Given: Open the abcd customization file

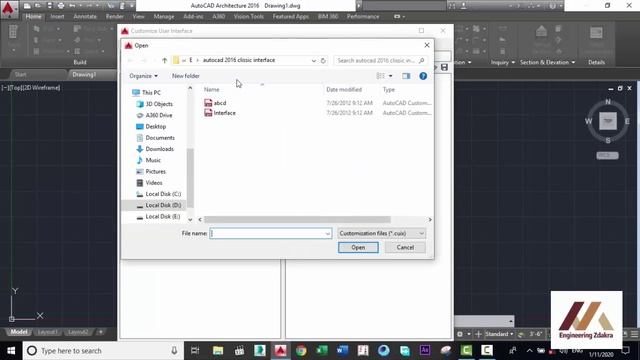Looking at the screenshot, I should pos(220,103).
